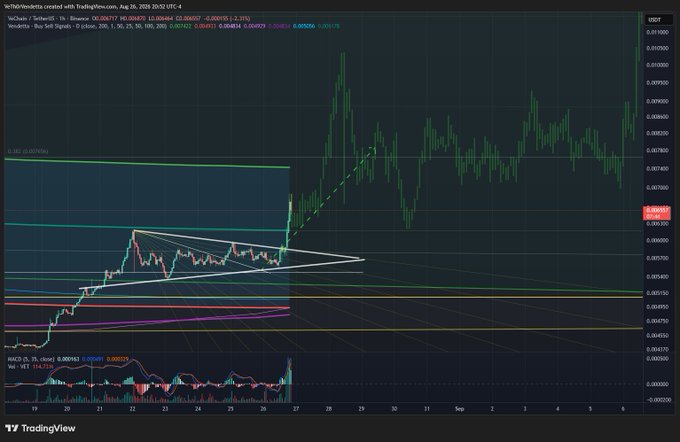Screen dimensions: 680x442
Task: Click the 0.007000 price axis label
Action: pos(657,187)
